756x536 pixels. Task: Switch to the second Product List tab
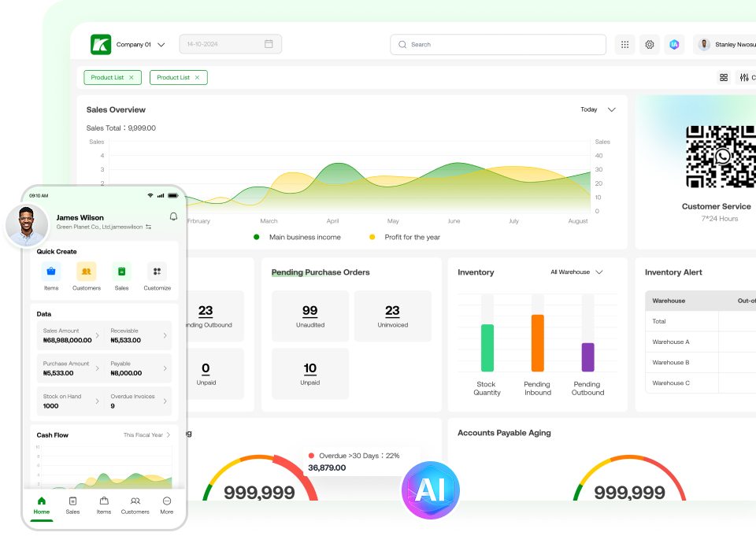(179, 78)
